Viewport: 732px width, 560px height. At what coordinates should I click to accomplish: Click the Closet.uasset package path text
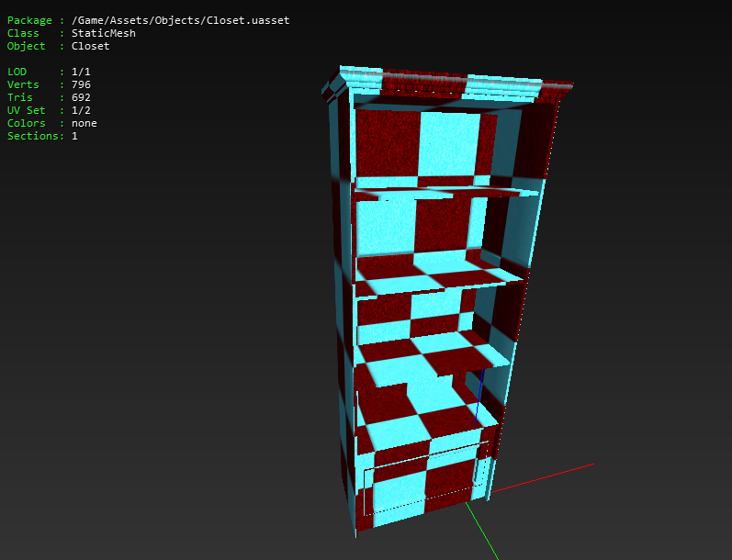(x=180, y=20)
